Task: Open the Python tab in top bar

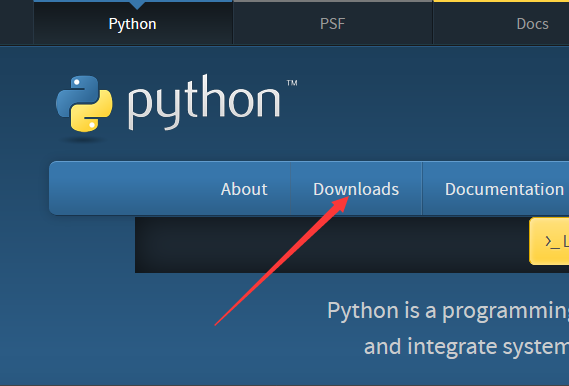Action: (133, 23)
